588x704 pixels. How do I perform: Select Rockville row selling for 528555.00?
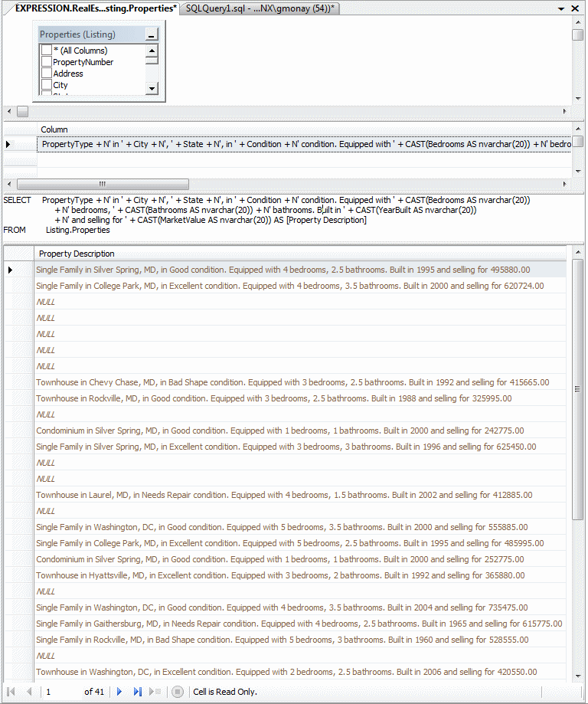[300, 640]
